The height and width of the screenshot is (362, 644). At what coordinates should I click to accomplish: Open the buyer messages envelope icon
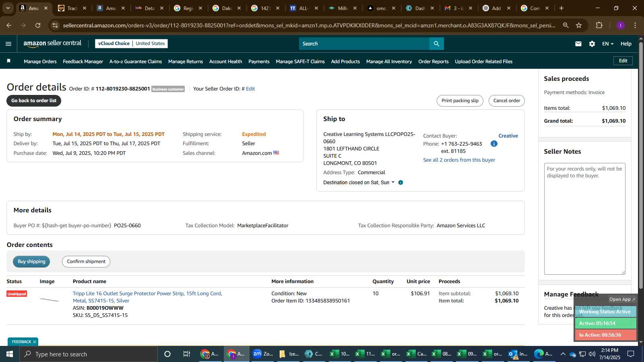tap(578, 44)
